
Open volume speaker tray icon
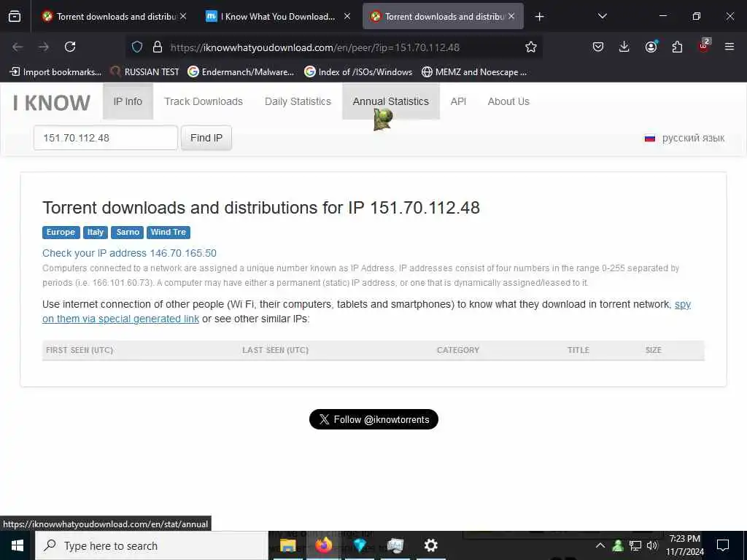coord(651,545)
